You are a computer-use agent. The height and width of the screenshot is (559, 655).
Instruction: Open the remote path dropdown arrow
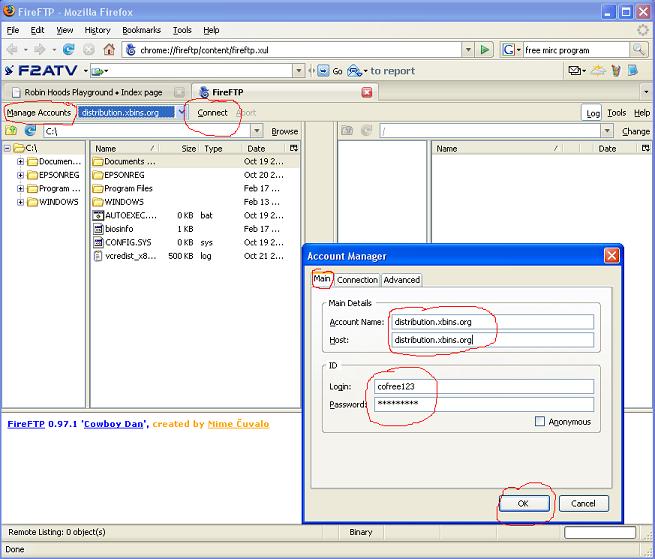(x=607, y=131)
